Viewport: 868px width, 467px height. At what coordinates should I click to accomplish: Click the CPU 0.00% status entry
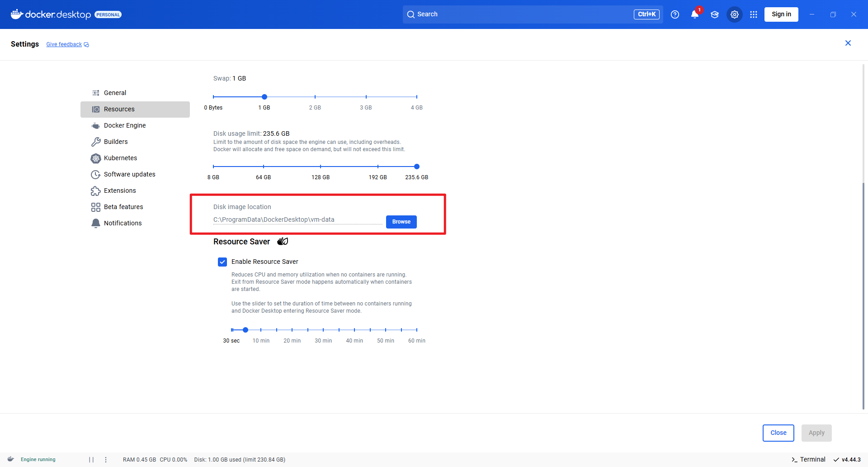[x=173, y=459]
